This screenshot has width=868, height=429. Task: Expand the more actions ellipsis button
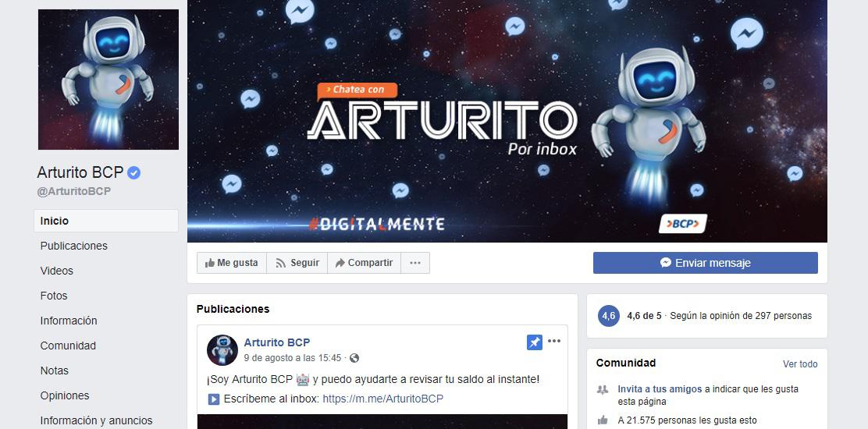coord(415,263)
